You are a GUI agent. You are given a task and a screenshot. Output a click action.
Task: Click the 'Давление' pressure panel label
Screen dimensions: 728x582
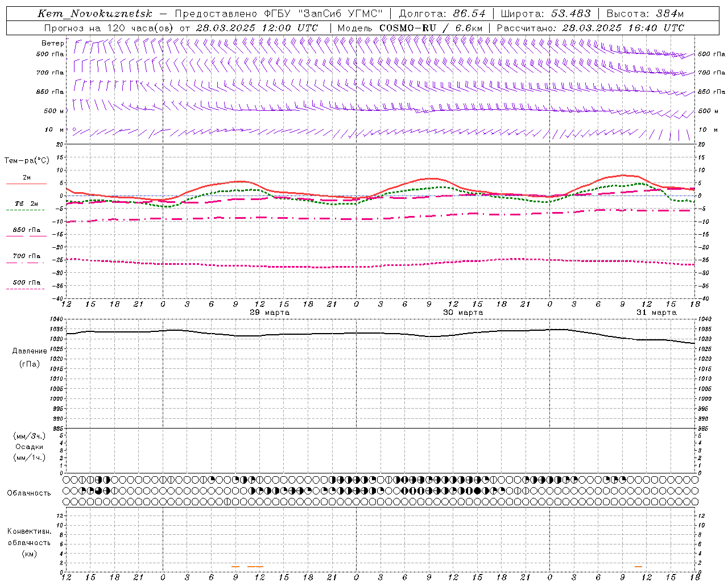[30, 351]
